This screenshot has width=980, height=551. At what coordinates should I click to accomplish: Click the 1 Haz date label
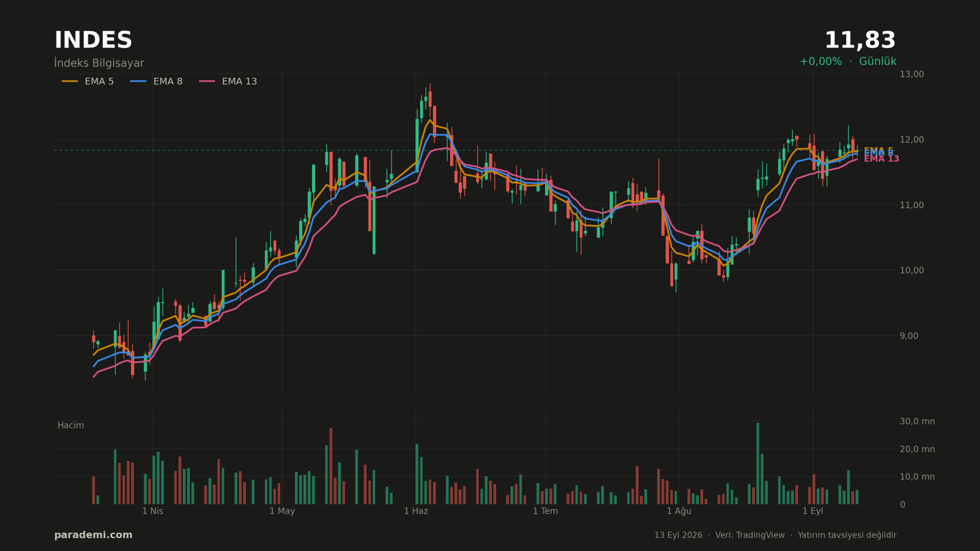416,511
